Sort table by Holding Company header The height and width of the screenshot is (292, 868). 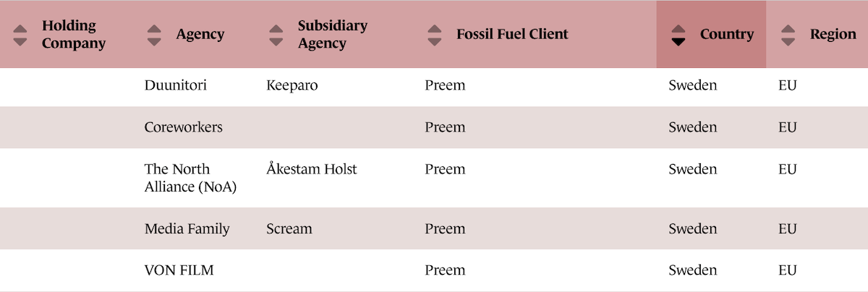tap(73, 35)
